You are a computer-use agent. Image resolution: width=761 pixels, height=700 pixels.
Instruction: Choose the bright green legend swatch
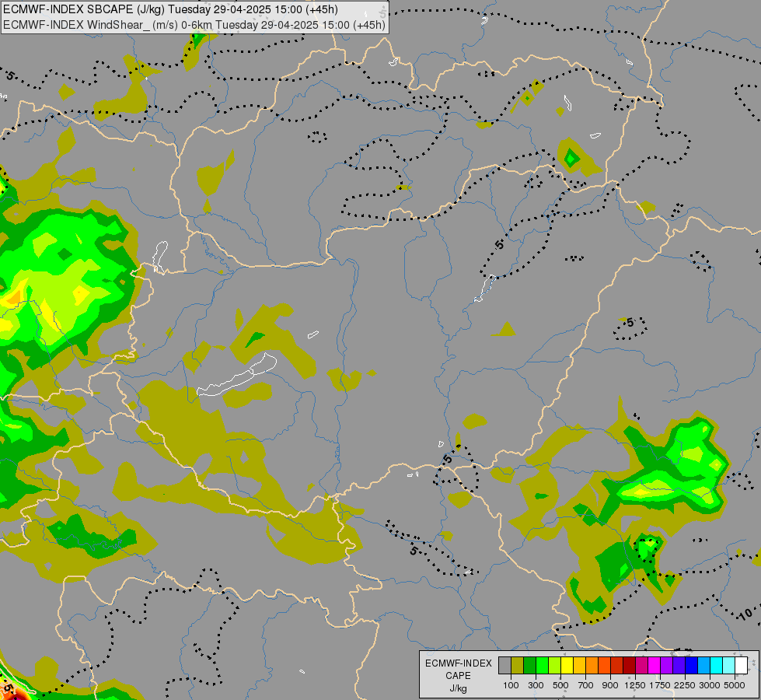coord(542,665)
